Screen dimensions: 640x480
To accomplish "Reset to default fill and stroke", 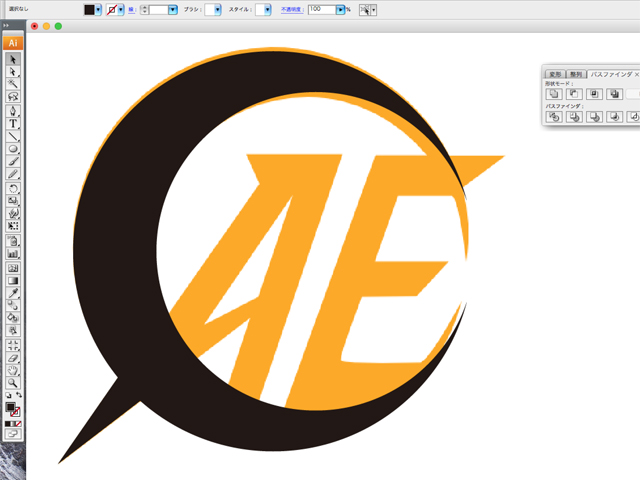I will tap(8, 395).
